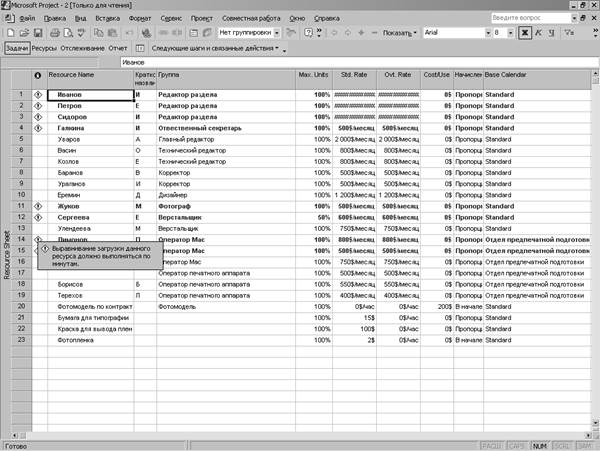The image size is (600, 451).
Task: Open the Вид menu
Action: (80, 18)
